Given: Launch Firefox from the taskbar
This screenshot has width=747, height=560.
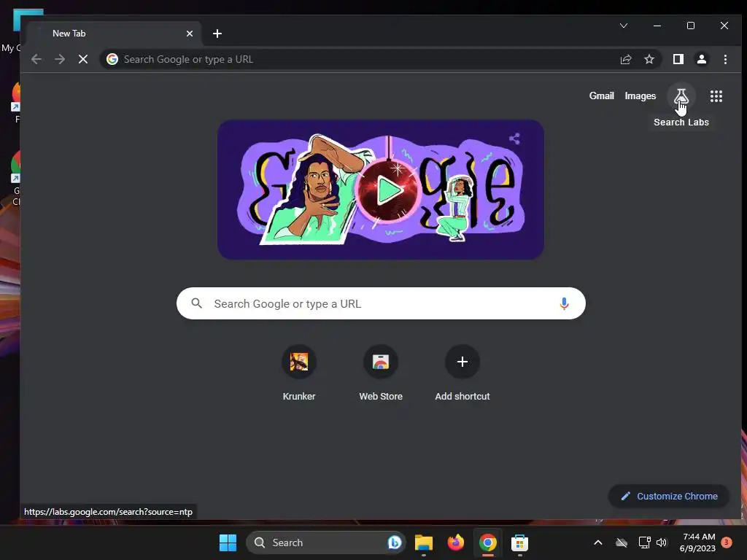Looking at the screenshot, I should click(x=455, y=542).
